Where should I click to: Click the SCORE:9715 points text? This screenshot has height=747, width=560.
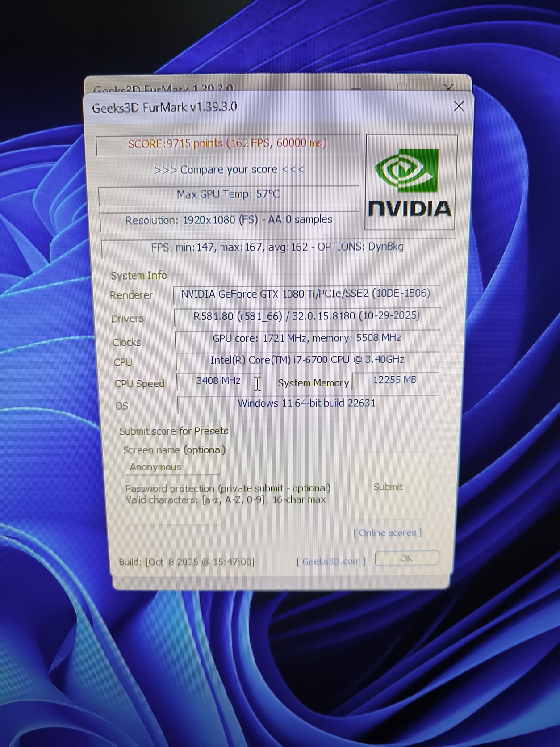(227, 143)
